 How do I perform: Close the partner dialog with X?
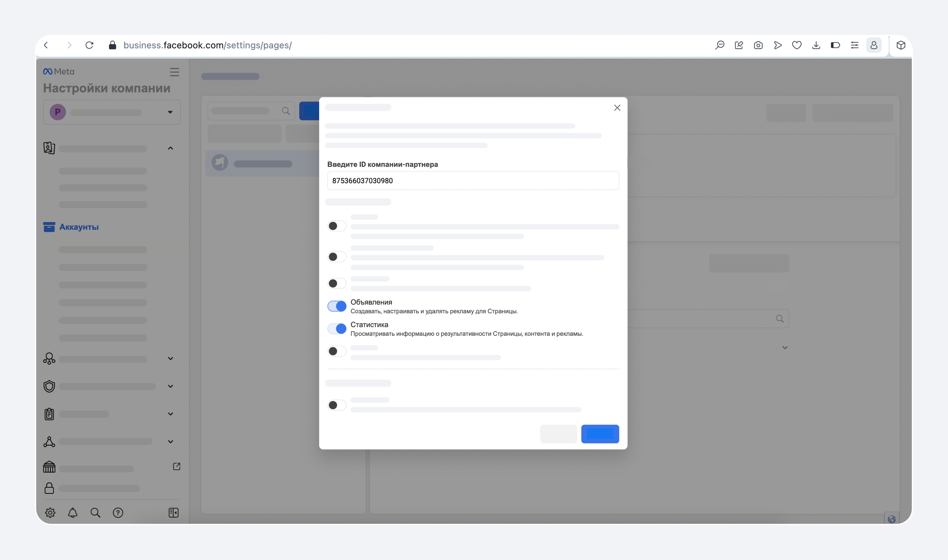pos(617,108)
